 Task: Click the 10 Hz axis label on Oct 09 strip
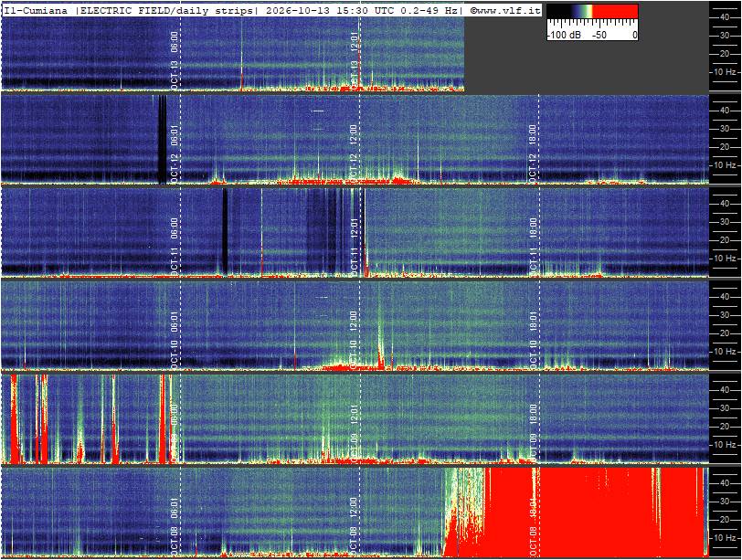(x=725, y=445)
